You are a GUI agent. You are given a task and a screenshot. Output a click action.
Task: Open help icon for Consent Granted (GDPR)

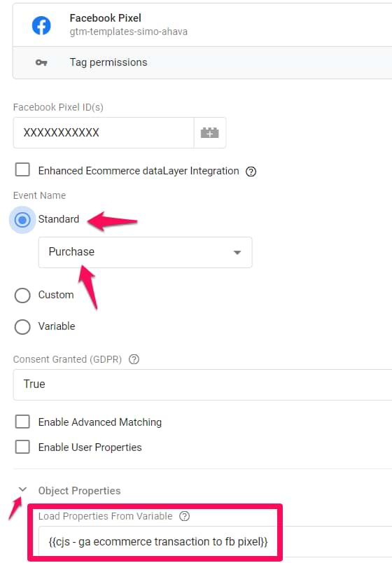[x=134, y=359]
